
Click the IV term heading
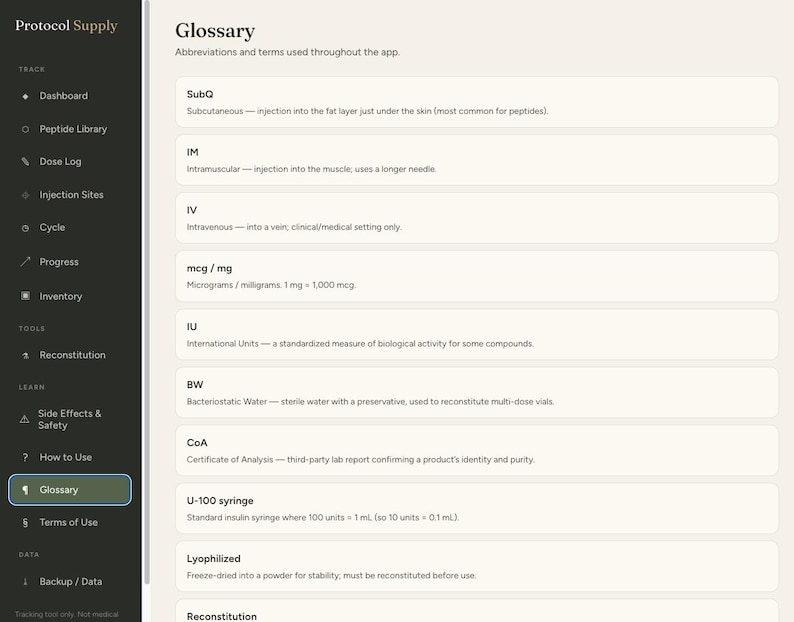191,210
